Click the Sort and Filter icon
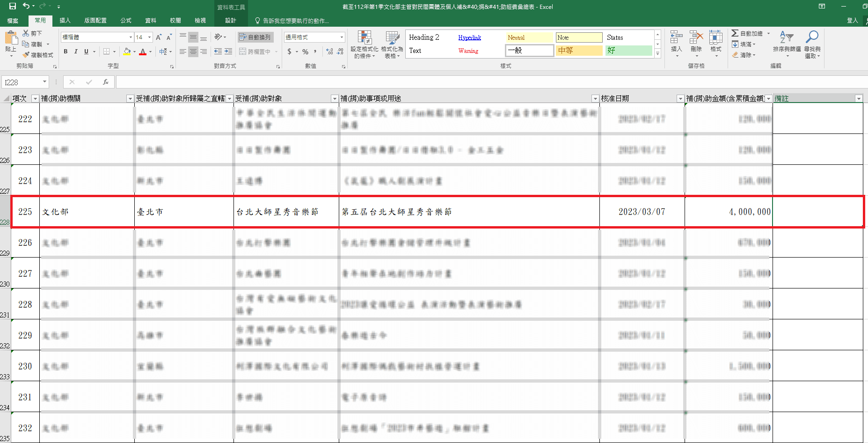868x443 pixels. tap(787, 37)
